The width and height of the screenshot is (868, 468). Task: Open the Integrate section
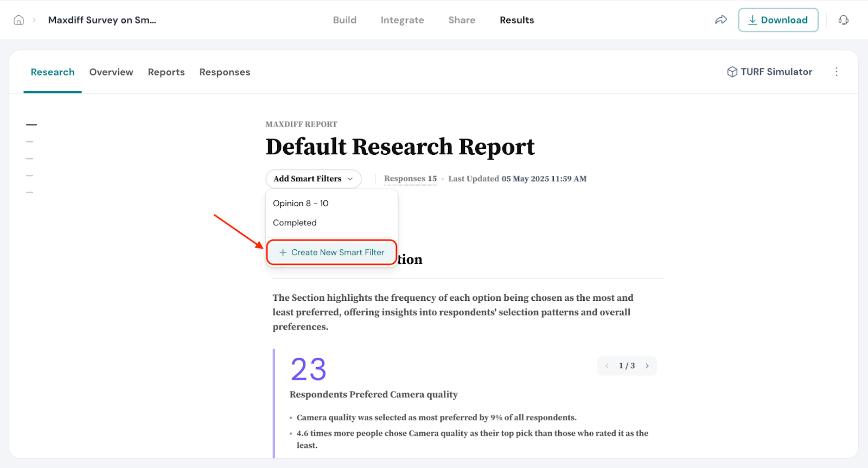tap(402, 20)
